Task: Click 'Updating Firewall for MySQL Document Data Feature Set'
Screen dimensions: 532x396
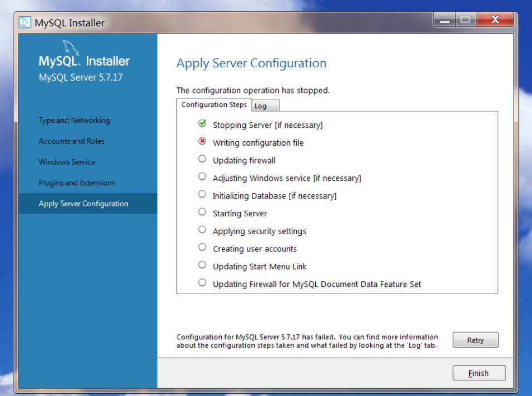Action: click(317, 284)
